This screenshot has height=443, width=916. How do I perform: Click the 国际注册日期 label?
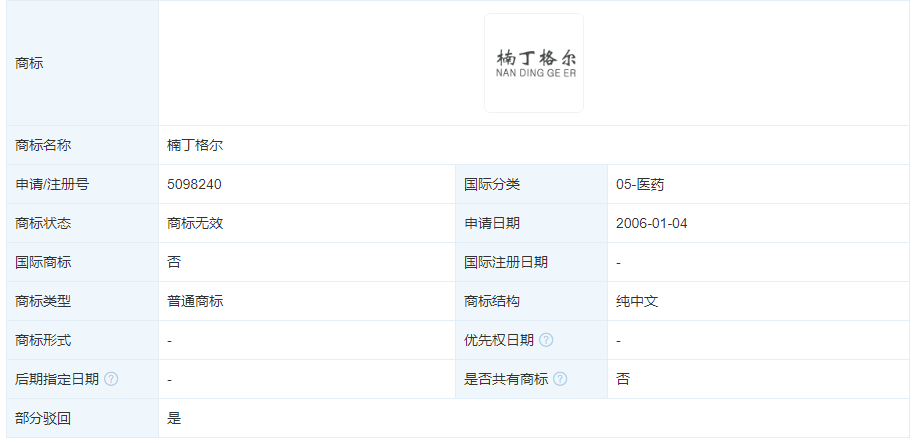[x=506, y=262]
